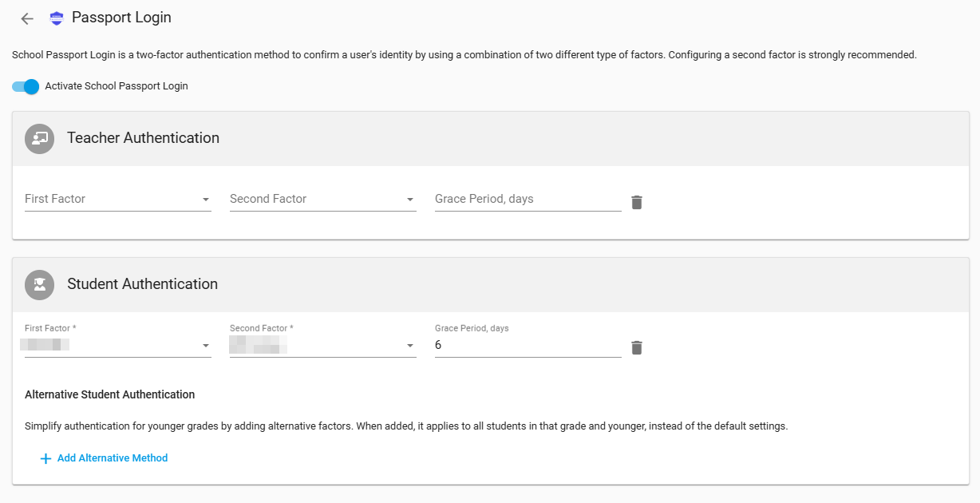The width and height of the screenshot is (980, 503).
Task: Expand the Student Second Factor dropdown
Action: tap(323, 345)
